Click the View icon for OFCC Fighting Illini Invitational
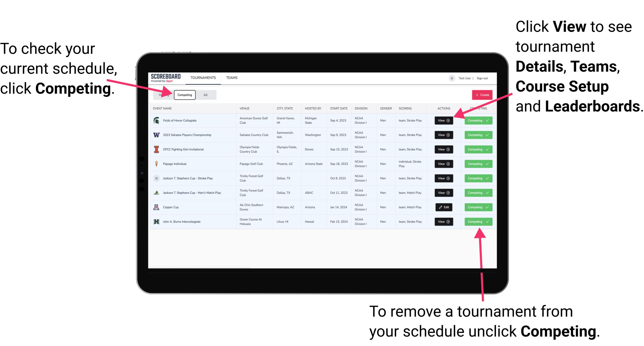This screenshot has height=346, width=644. tap(444, 150)
